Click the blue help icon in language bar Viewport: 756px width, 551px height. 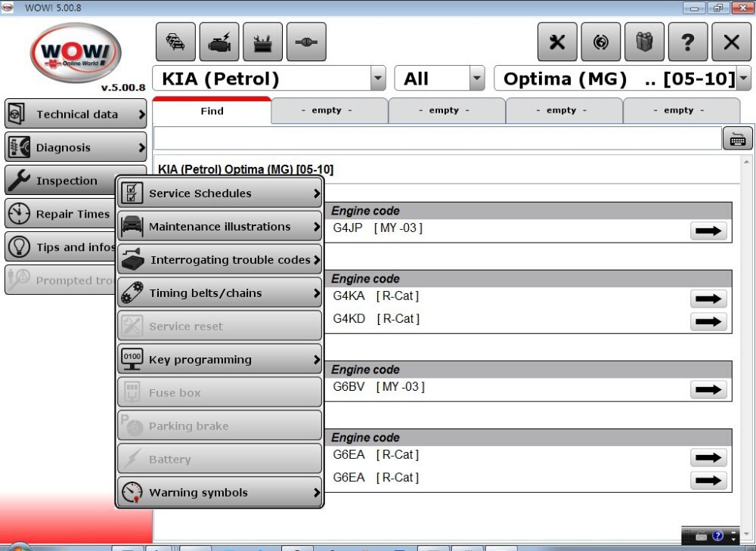click(x=717, y=536)
